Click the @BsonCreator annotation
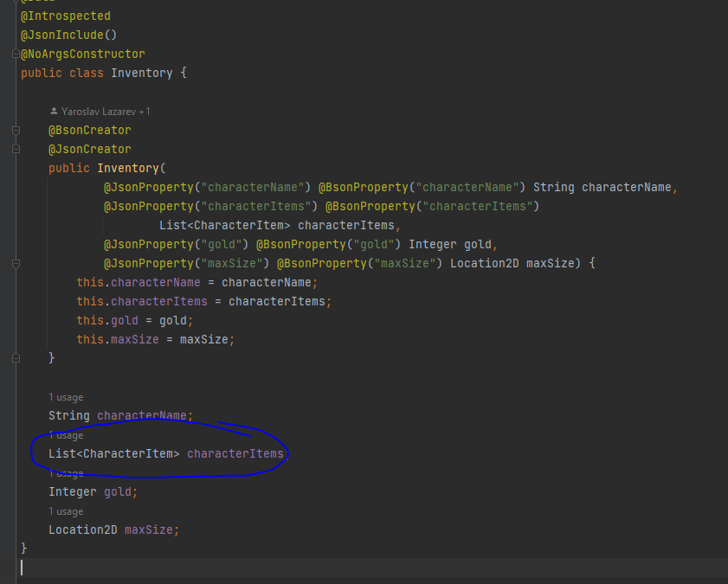The image size is (728, 584). pos(90,131)
